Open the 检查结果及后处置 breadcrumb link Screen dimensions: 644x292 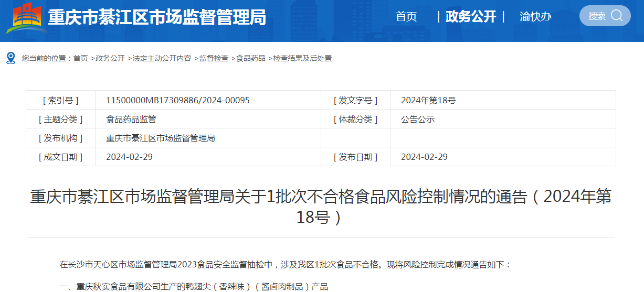302,58
